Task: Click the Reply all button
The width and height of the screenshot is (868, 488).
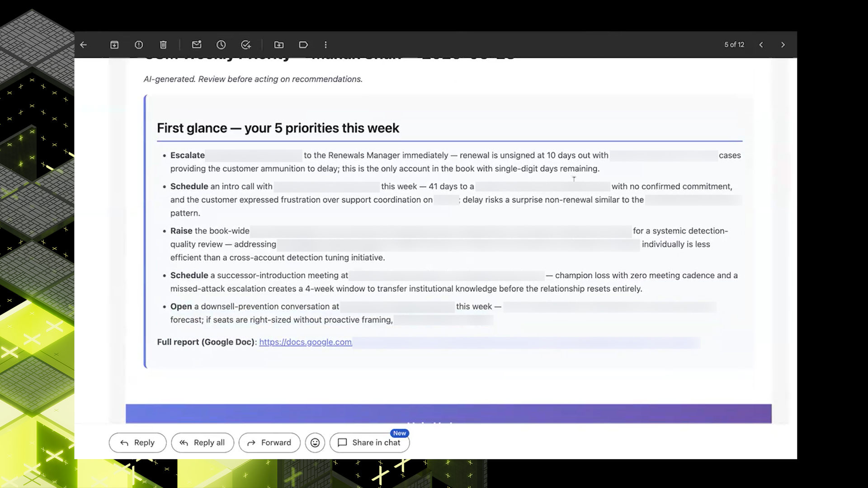Action: tap(203, 443)
